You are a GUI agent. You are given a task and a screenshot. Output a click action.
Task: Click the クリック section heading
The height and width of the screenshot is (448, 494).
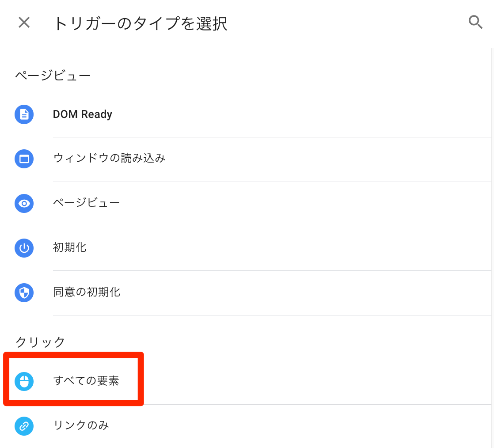tap(40, 342)
